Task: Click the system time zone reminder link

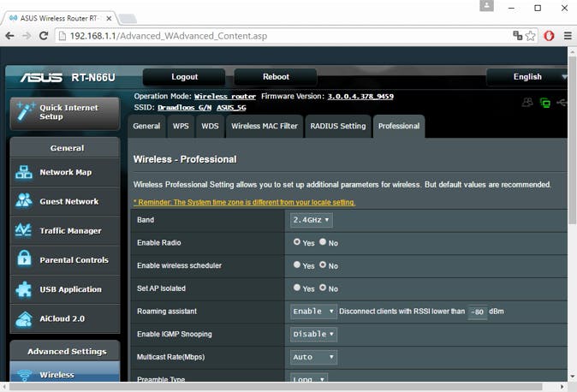Action: pos(244,202)
